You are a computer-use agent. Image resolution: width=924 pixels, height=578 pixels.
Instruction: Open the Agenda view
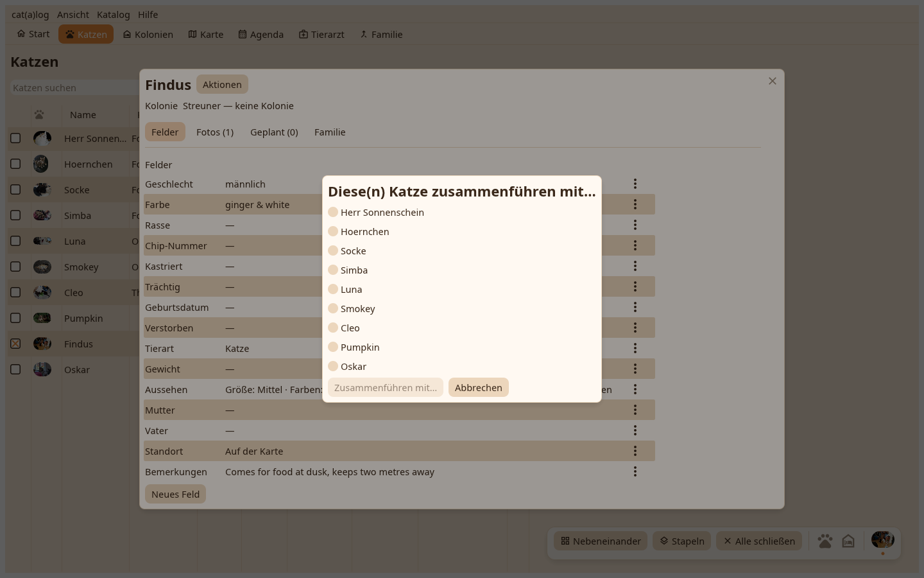tap(261, 34)
